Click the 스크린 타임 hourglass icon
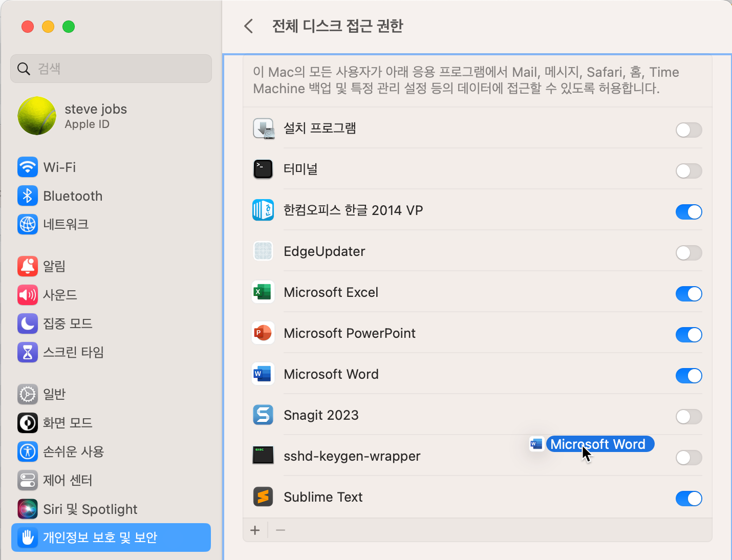This screenshot has width=732, height=560. click(28, 352)
